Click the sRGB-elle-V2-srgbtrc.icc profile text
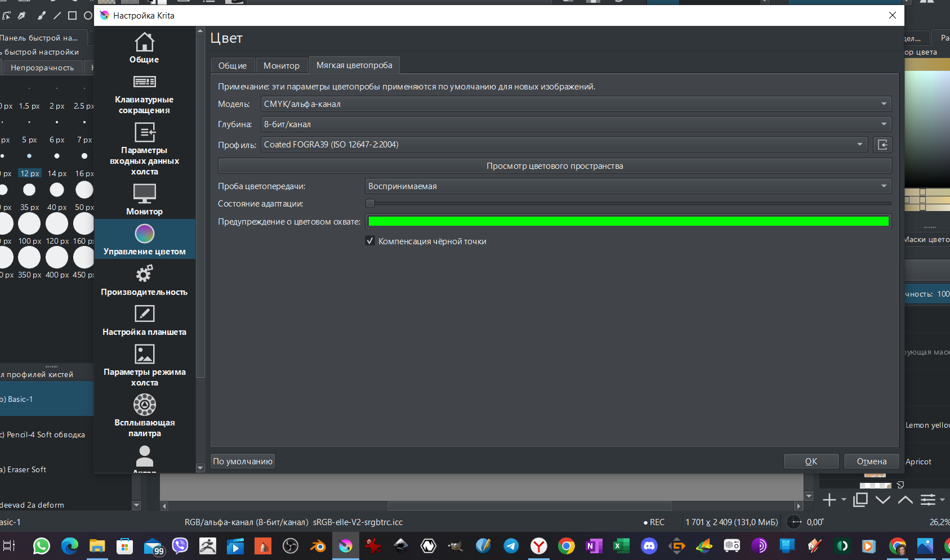 click(358, 522)
